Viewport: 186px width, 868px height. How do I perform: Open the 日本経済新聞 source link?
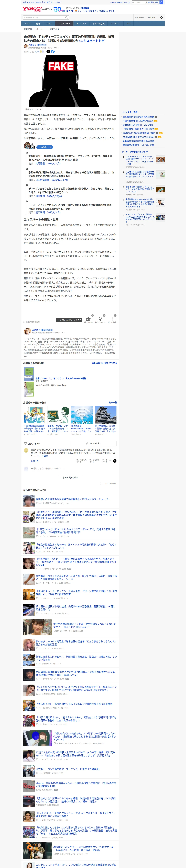click(x=52, y=180)
